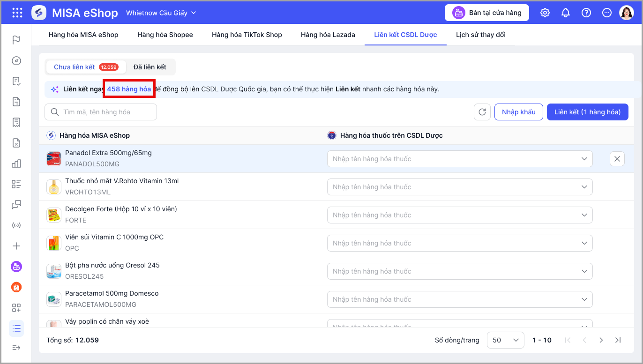Click the Paracetamol Domesco product thumbnail
This screenshot has height=364, width=643.
coord(54,299)
